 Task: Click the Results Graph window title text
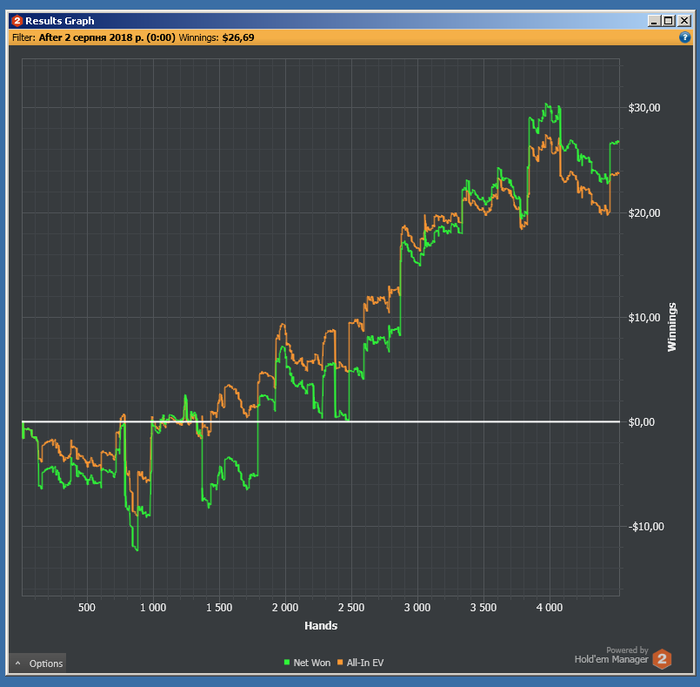pyautogui.click(x=59, y=21)
